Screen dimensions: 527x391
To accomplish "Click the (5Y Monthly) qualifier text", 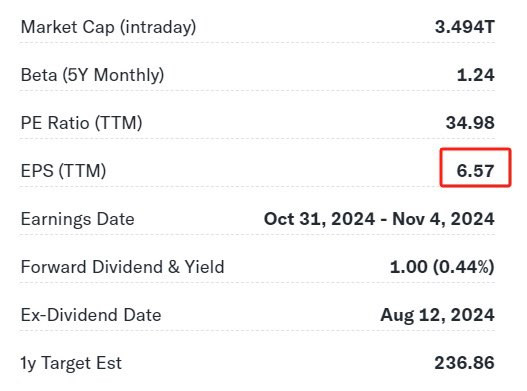I will (113, 75).
